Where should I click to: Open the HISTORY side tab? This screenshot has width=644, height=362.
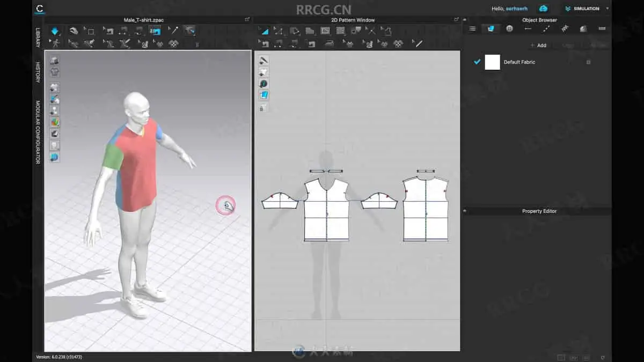38,72
